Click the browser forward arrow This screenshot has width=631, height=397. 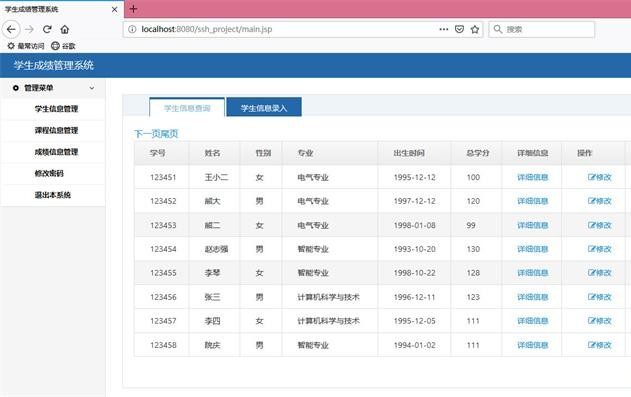pyautogui.click(x=29, y=29)
